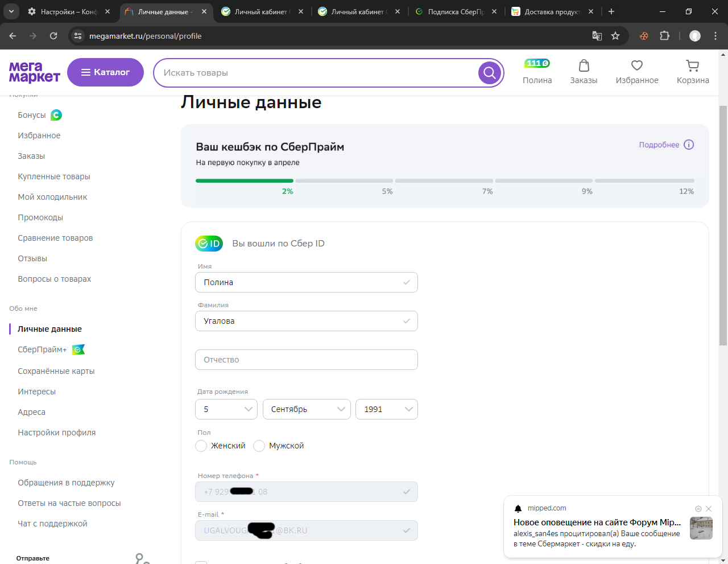Open Избранное heart icon in header
Viewport: 728px width, 564px height.
click(637, 65)
